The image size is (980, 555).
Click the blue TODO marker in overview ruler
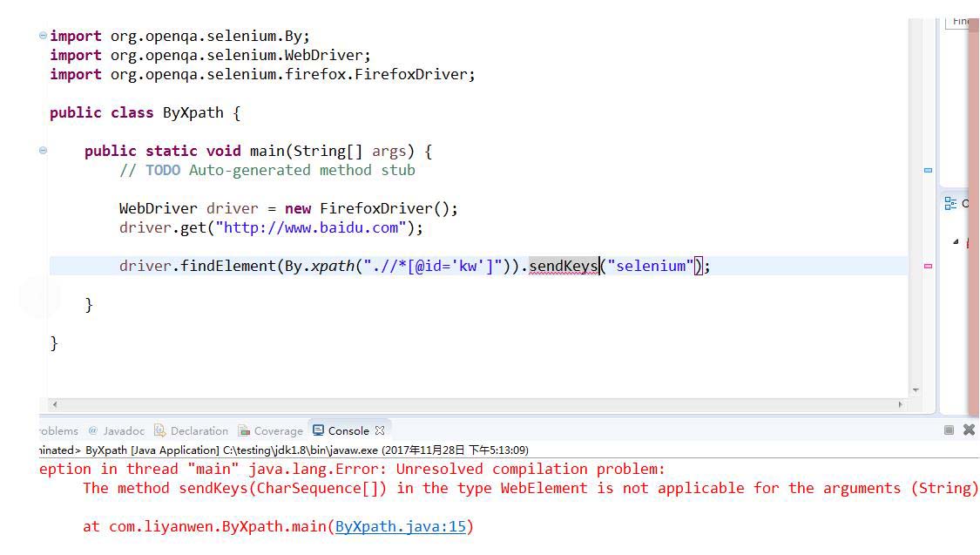[928, 170]
